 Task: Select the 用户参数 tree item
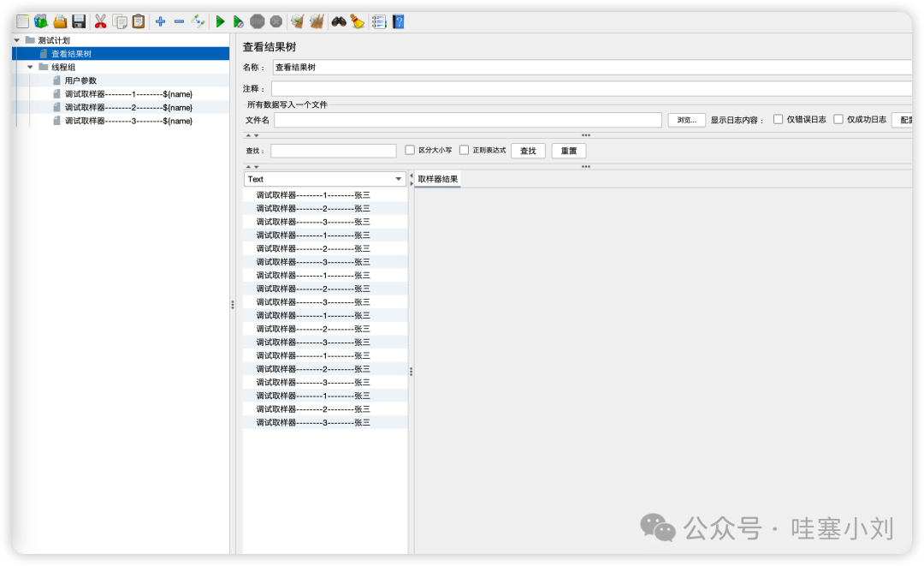pos(80,80)
